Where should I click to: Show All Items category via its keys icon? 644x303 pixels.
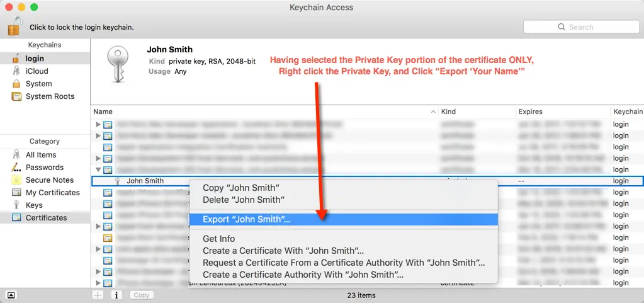pyautogui.click(x=16, y=154)
